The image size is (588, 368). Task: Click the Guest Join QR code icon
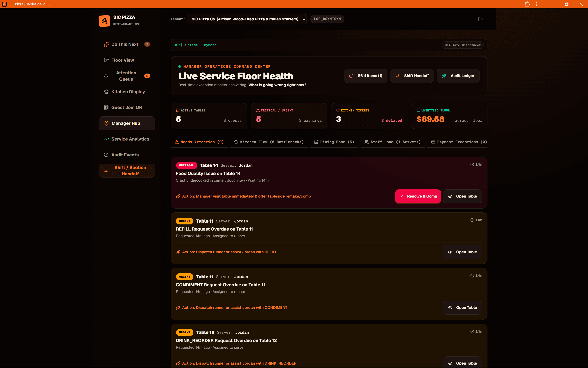coord(106,107)
